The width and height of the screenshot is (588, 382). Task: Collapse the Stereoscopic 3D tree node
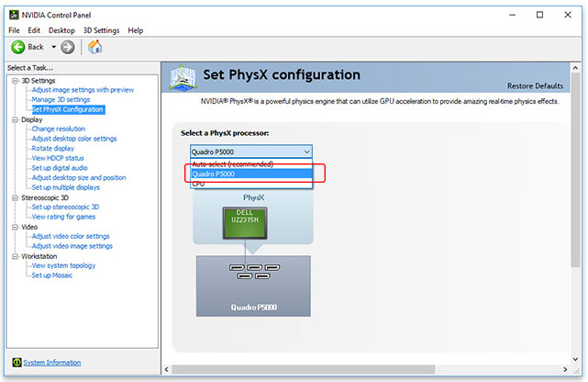[x=15, y=197]
